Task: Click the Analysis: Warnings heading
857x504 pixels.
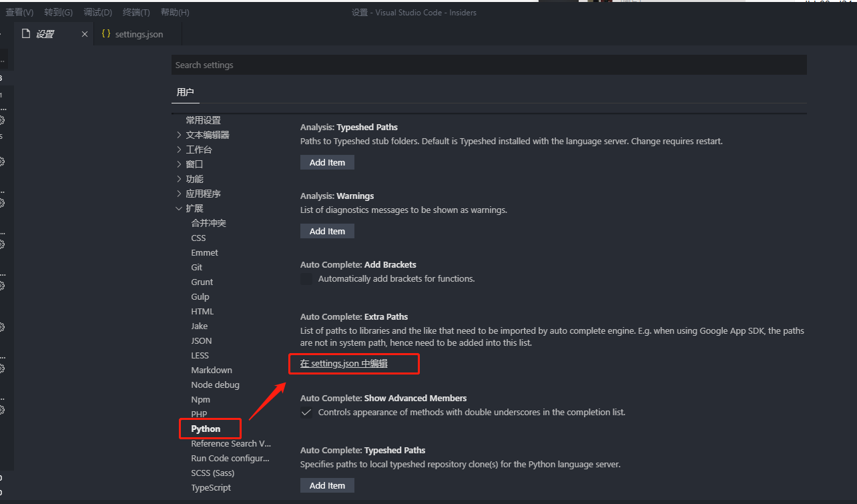Action: (337, 196)
